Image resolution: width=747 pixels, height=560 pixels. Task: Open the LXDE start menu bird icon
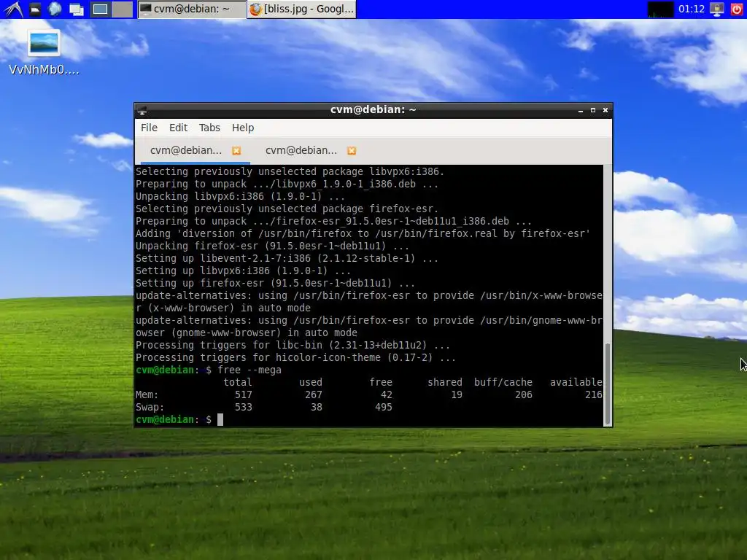[13, 9]
